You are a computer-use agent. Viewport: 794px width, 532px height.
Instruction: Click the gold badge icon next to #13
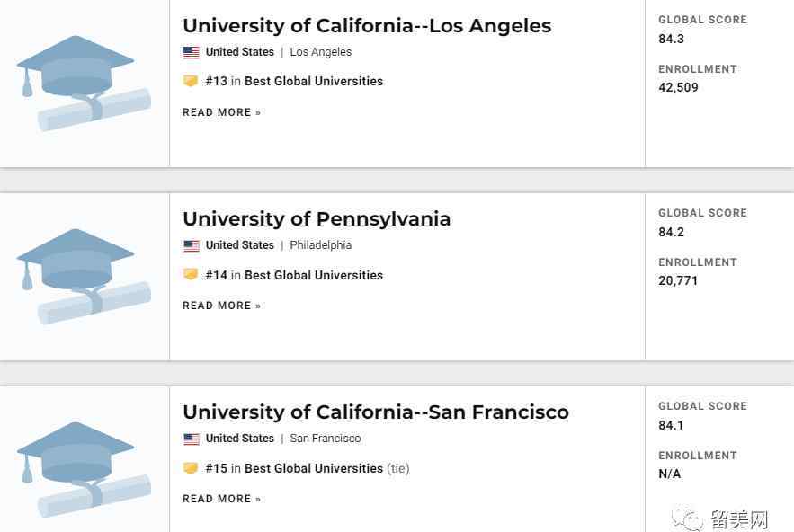coord(191,81)
